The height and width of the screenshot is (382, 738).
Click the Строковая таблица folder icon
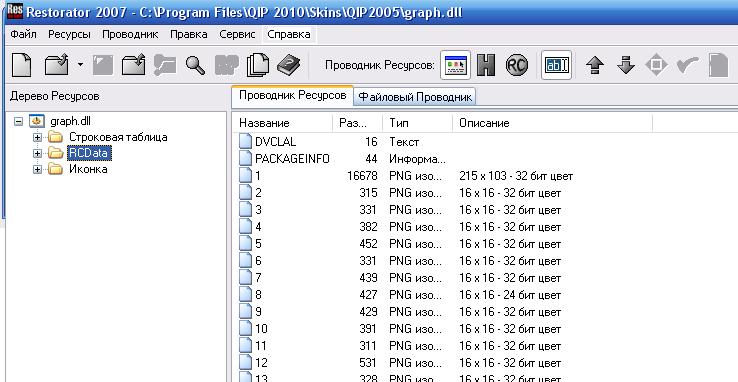[56, 137]
